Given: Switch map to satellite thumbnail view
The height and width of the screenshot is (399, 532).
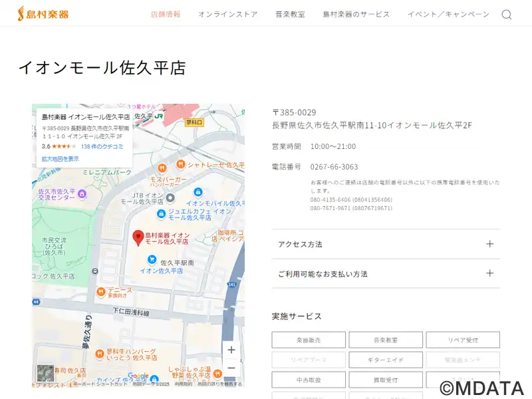Looking at the screenshot, I should (x=45, y=373).
